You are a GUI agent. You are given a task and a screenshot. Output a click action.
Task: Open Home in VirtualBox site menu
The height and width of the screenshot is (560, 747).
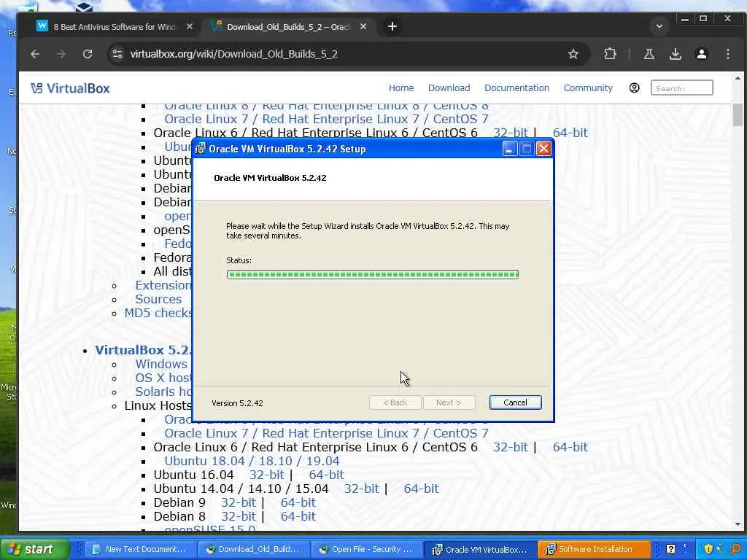point(401,88)
